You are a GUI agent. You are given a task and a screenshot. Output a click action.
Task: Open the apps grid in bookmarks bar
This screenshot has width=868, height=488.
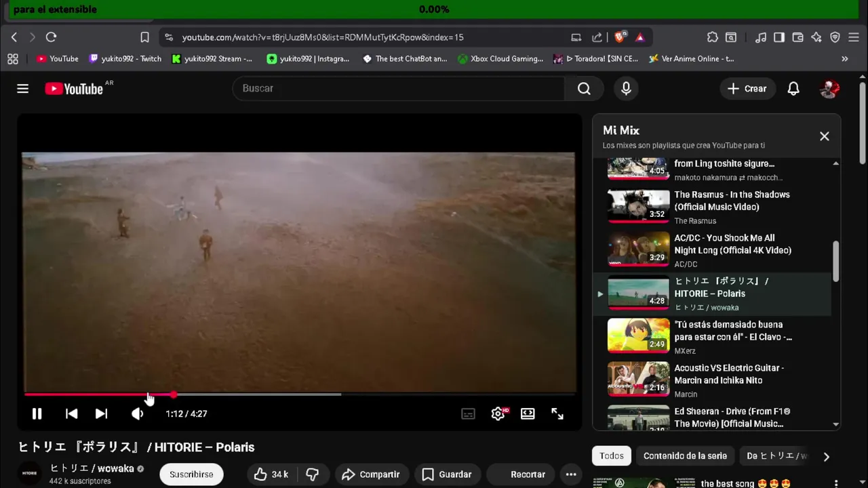[x=13, y=59]
